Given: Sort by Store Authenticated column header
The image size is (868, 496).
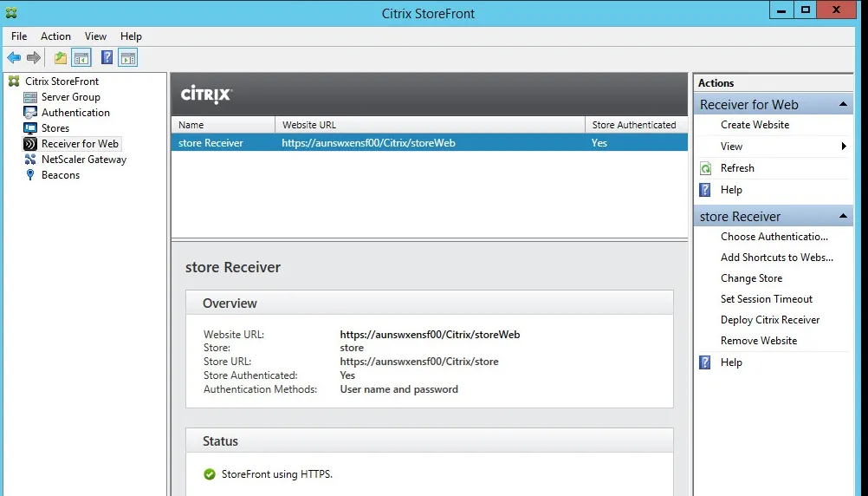Looking at the screenshot, I should click(x=637, y=125).
